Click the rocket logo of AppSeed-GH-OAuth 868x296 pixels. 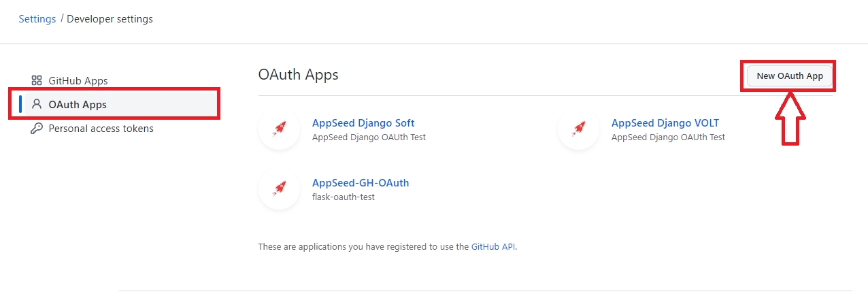pyautogui.click(x=279, y=189)
